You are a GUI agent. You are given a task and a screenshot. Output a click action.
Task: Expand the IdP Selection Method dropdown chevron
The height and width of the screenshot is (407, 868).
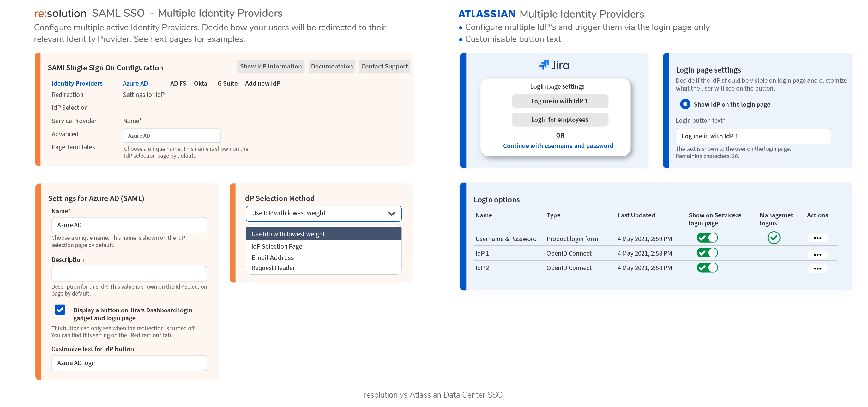click(x=391, y=213)
